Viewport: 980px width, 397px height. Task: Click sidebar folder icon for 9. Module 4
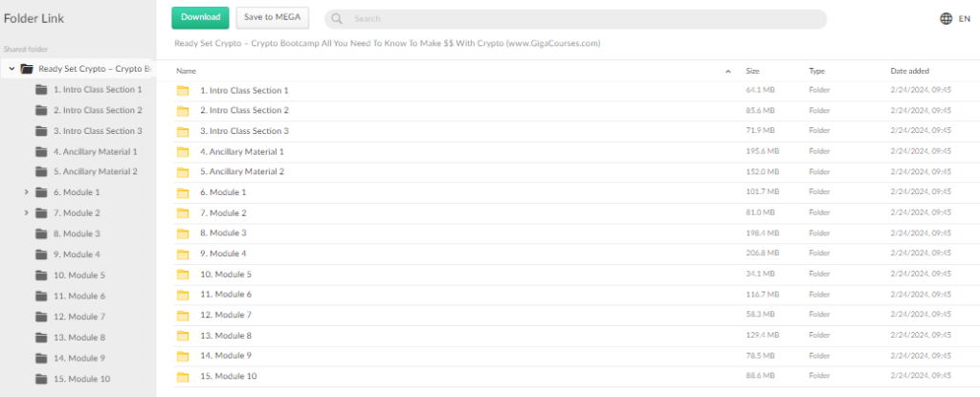coord(41,254)
